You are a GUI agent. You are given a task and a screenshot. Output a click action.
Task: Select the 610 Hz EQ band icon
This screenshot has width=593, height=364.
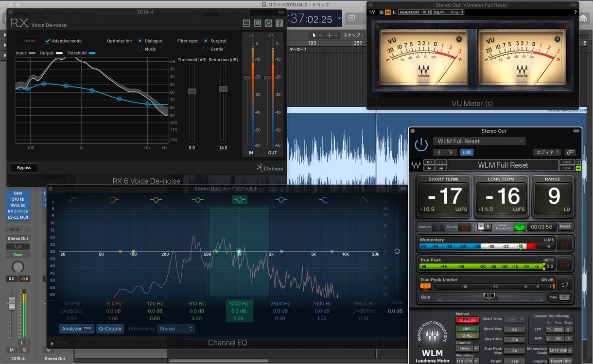point(197,200)
